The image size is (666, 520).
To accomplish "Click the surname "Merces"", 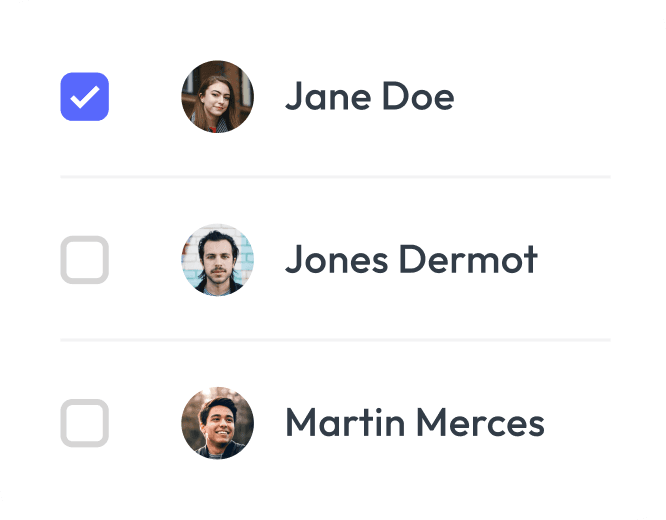I will pos(480,423).
